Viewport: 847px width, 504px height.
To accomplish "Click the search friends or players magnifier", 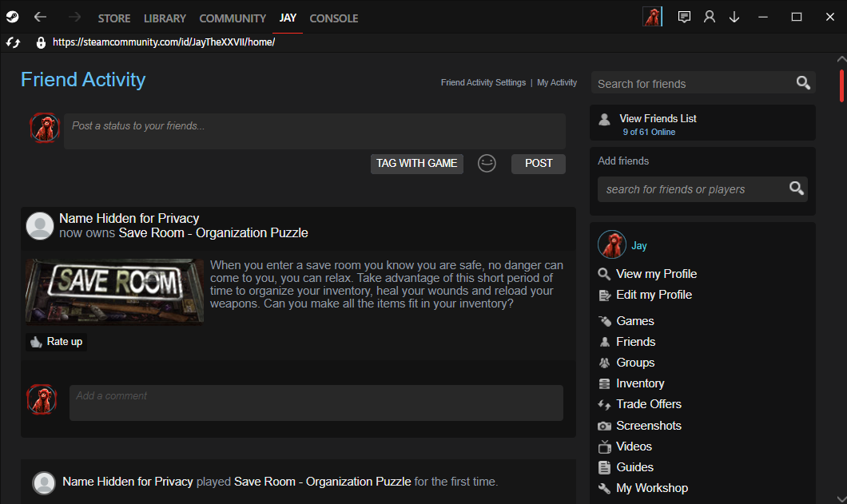I will tap(796, 188).
